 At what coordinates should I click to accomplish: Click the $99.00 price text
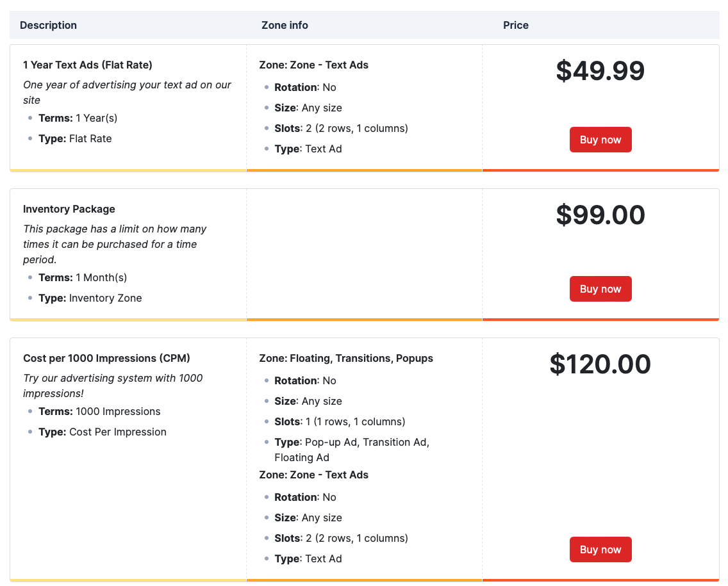click(x=600, y=215)
